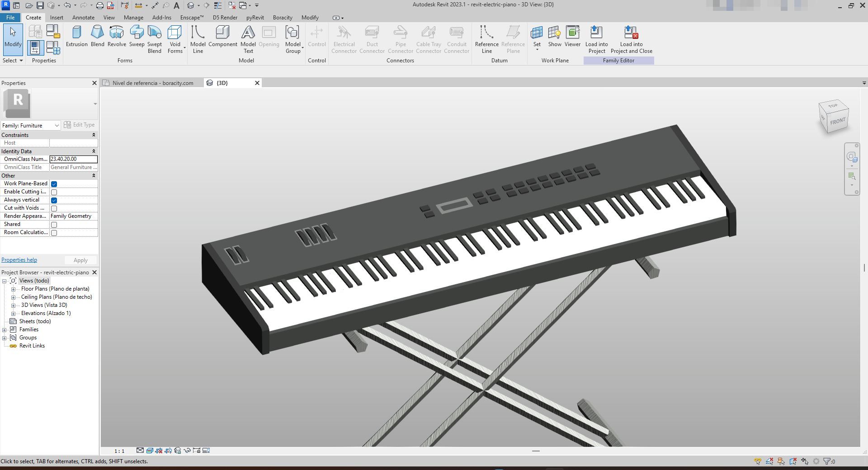The width and height of the screenshot is (868, 470).
Task: Check Room Calculation Point checkbox
Action: pos(54,233)
